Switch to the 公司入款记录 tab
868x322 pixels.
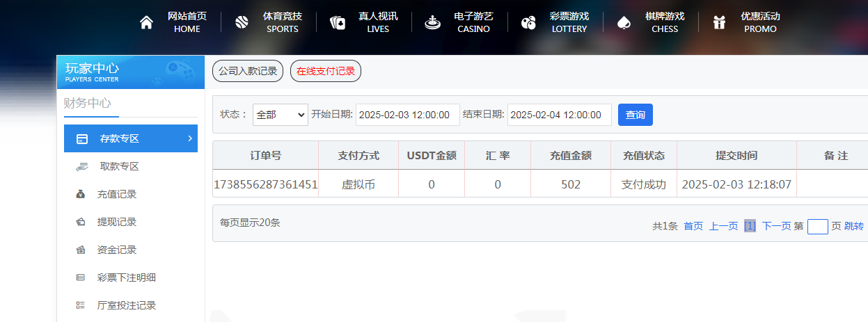pos(248,71)
